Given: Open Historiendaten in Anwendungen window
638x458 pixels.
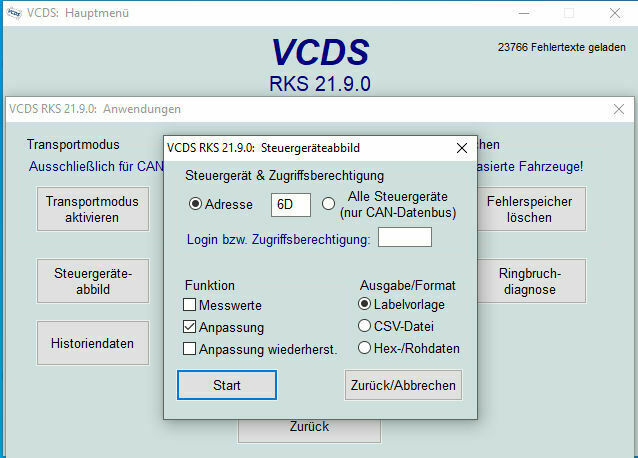Looking at the screenshot, I should [x=93, y=343].
